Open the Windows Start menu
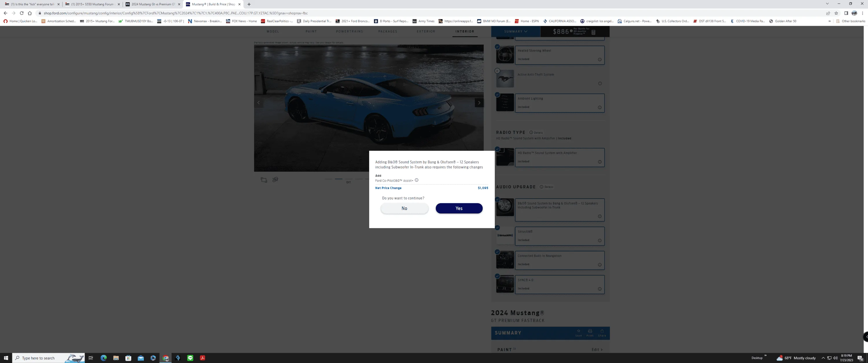Viewport: 868px width, 363px height. (6, 358)
